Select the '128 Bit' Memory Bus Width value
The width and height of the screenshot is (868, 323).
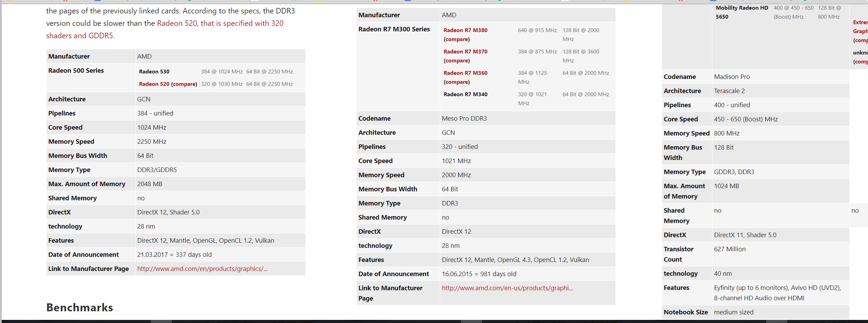724,148
